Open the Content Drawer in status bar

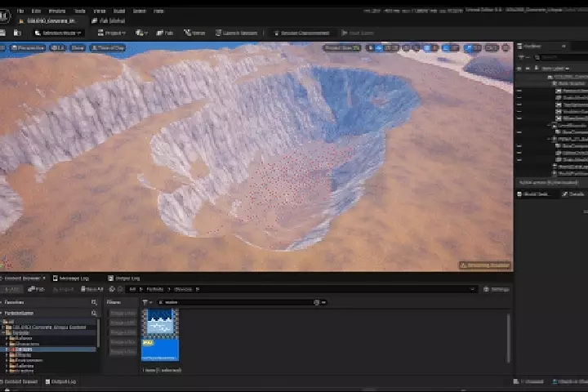(x=19, y=381)
